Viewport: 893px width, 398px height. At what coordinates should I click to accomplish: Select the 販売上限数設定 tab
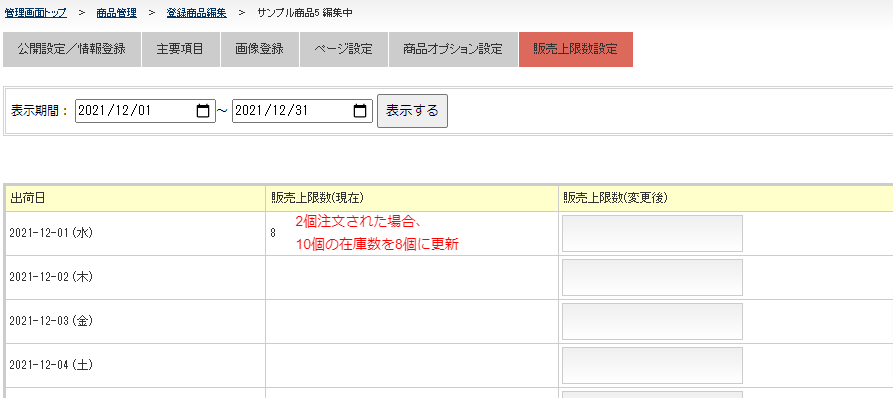coord(576,50)
